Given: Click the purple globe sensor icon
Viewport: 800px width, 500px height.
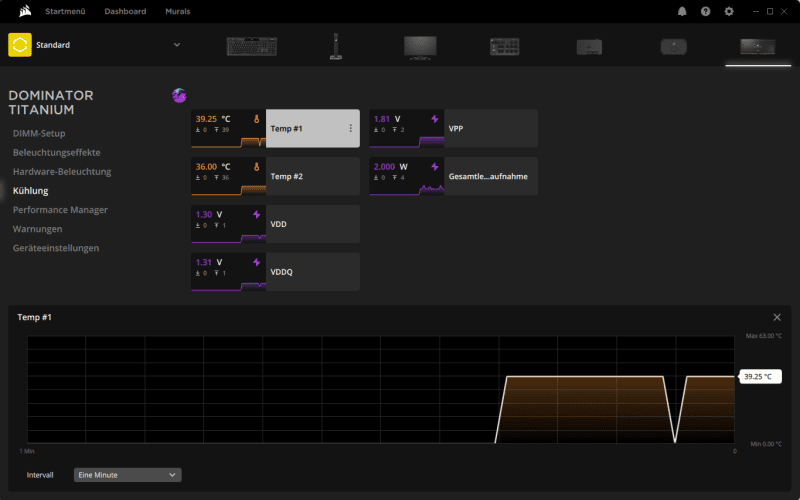Looking at the screenshot, I should click(179, 95).
